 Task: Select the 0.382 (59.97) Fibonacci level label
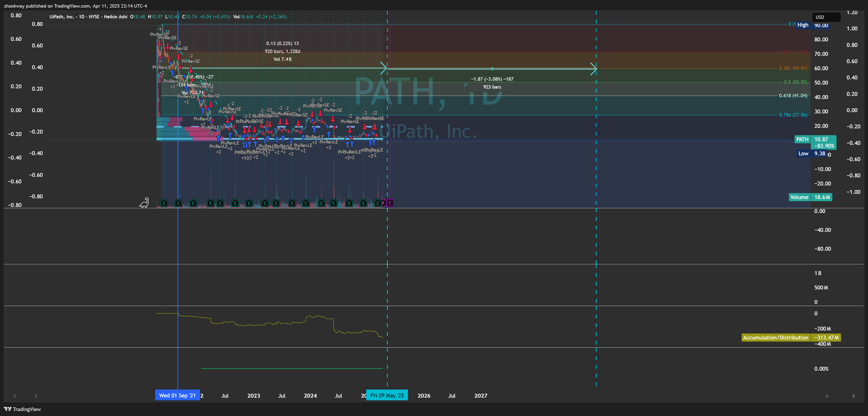793,68
